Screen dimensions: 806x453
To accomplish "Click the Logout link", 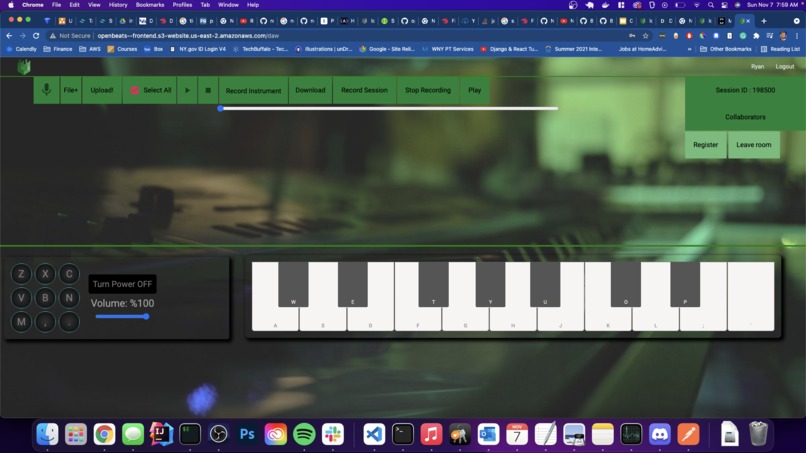I will (x=784, y=67).
